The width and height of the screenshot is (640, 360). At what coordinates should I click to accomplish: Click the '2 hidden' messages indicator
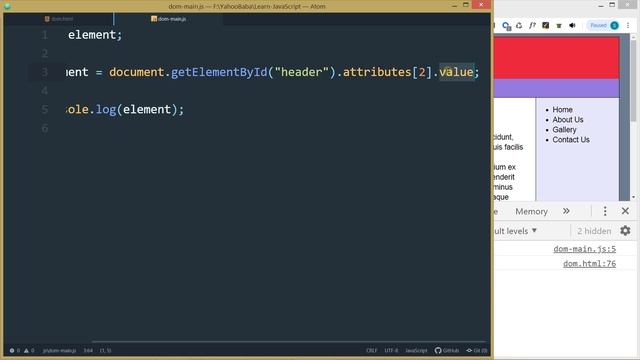click(x=594, y=231)
